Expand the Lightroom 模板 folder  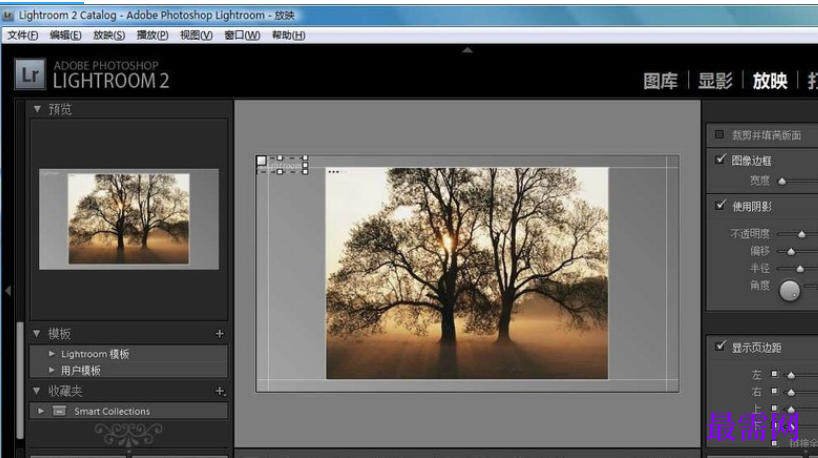point(52,354)
